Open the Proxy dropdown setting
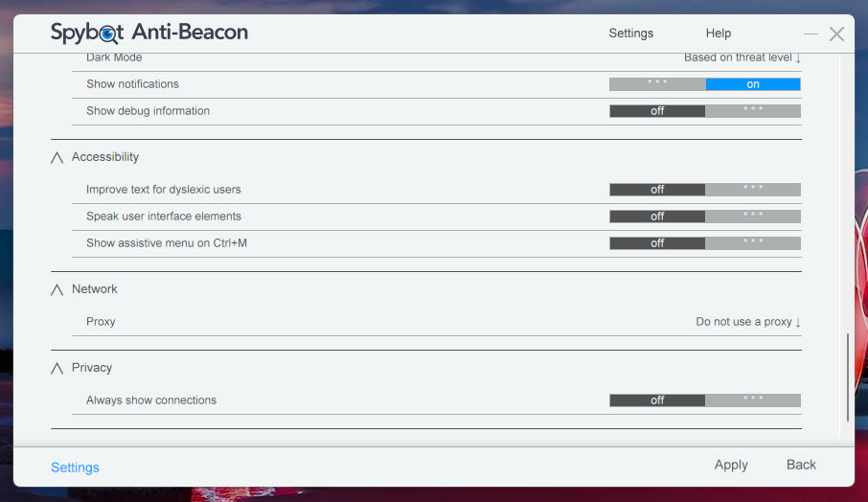868x502 pixels. coord(748,322)
